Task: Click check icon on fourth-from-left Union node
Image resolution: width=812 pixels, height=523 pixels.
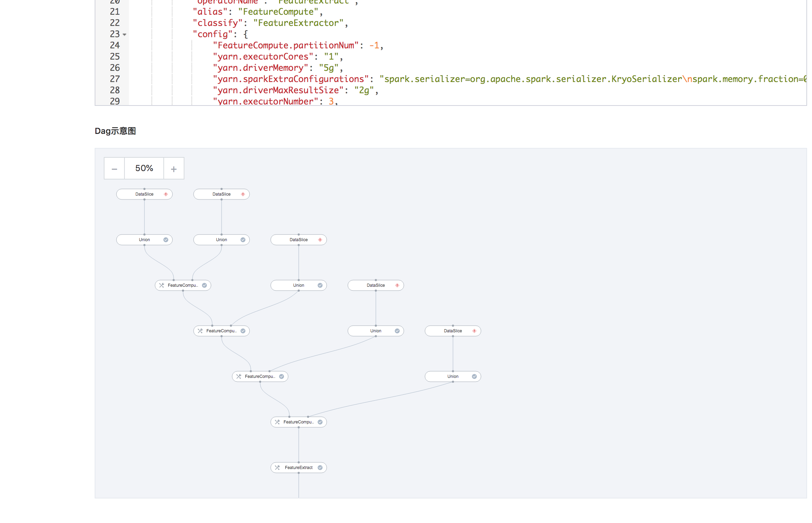Action: (397, 331)
